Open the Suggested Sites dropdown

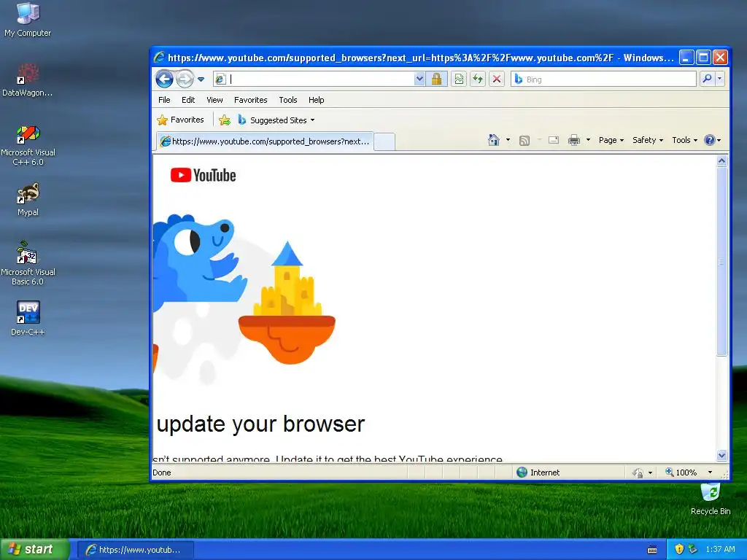(x=276, y=120)
